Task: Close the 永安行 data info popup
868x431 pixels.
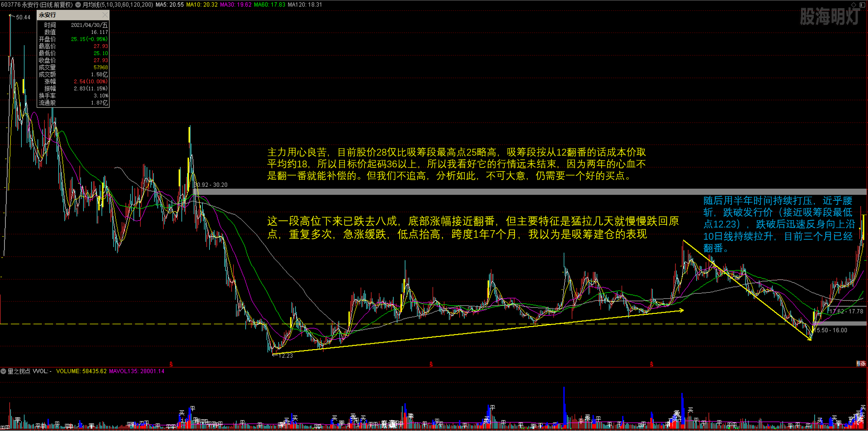Action: 105,15
